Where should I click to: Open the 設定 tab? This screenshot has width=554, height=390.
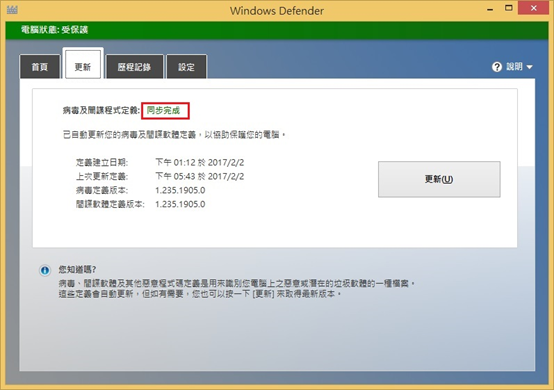click(186, 66)
